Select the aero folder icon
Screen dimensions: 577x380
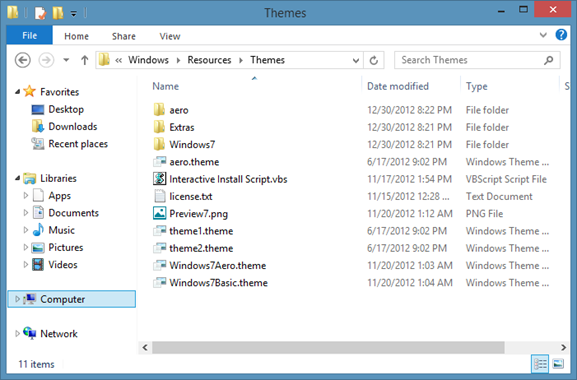[x=159, y=110]
